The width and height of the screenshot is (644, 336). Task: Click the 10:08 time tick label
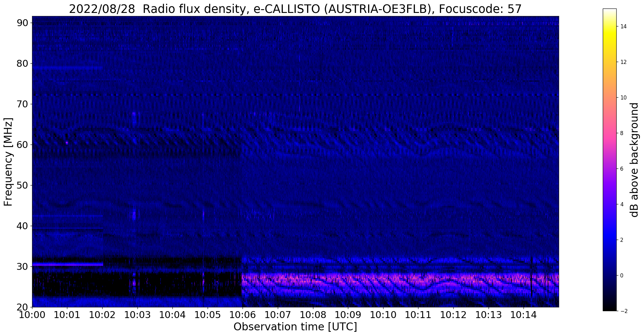click(x=313, y=315)
